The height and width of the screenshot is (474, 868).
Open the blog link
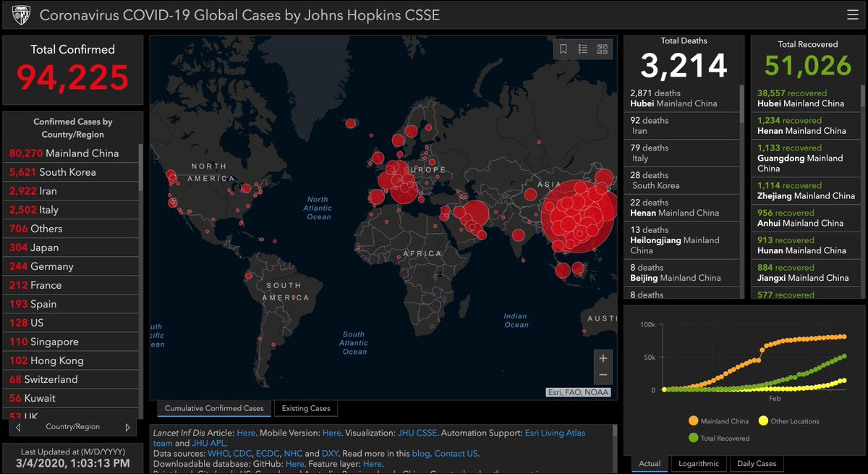pos(421,454)
